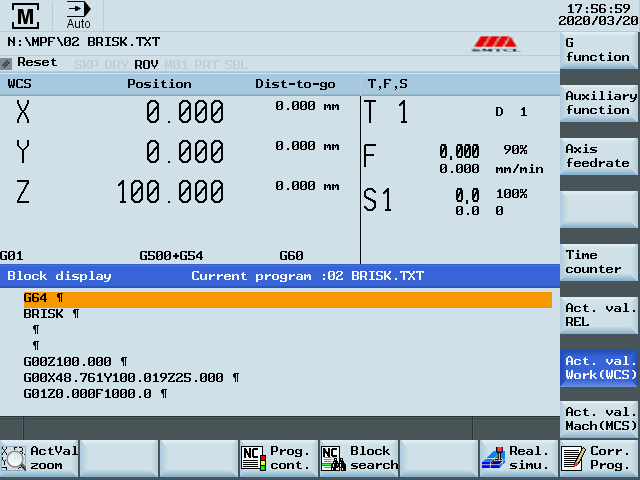Click the G500+G54 work offset indicator
Image resolution: width=640 pixels, height=480 pixels.
(171, 256)
